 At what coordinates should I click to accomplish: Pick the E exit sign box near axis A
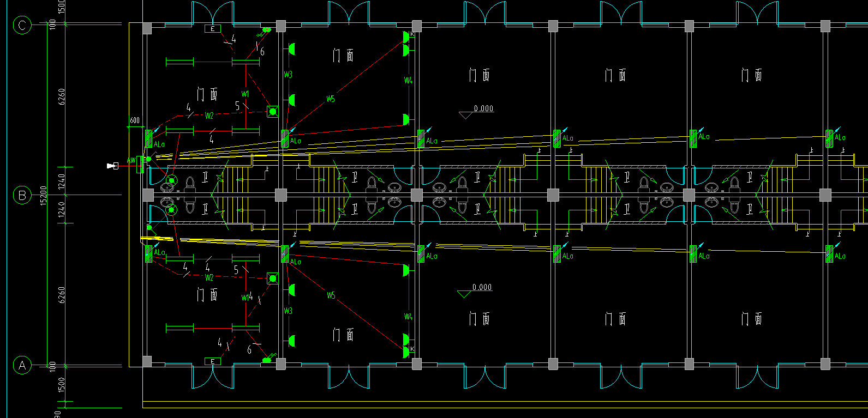pos(213,361)
